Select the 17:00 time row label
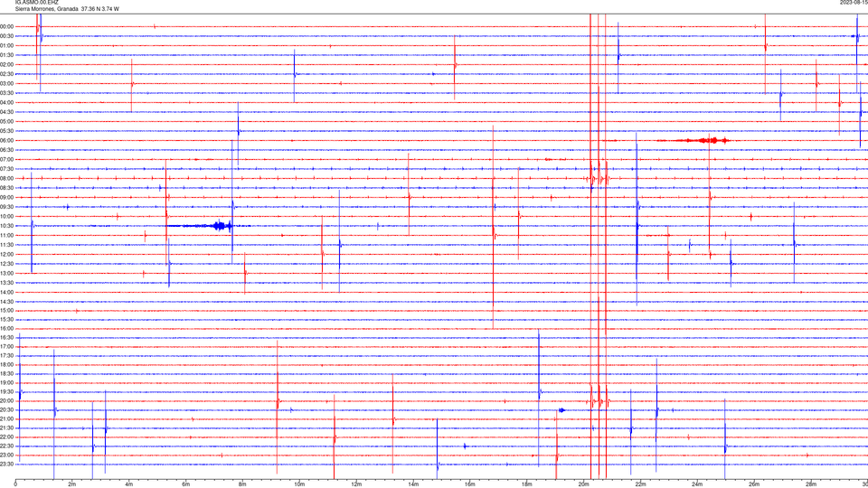Viewport: 868px width, 488px height. coord(6,346)
